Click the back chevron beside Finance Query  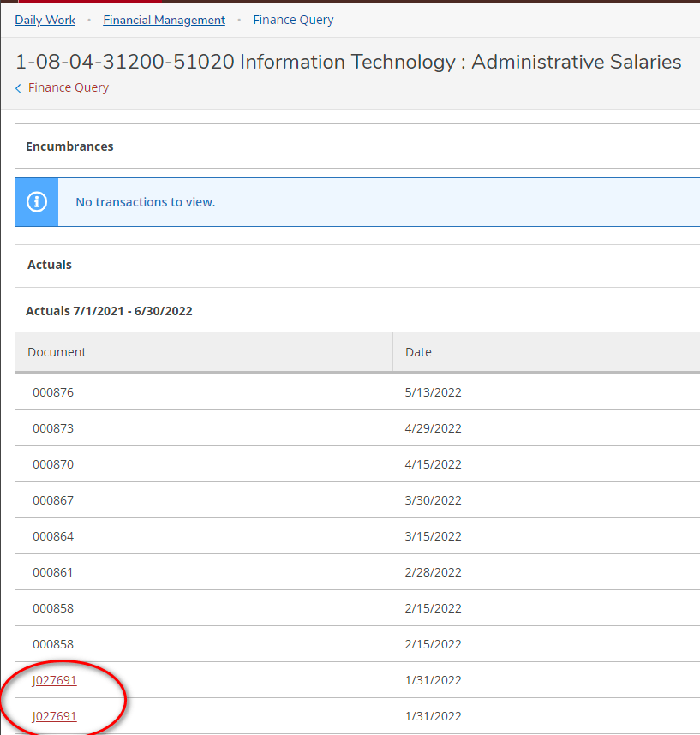tap(17, 87)
